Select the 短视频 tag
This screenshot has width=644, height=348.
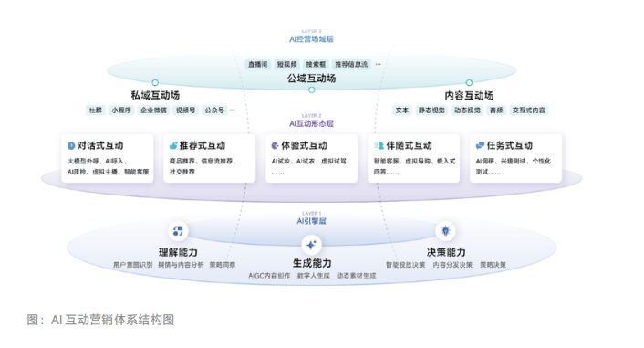coord(286,64)
